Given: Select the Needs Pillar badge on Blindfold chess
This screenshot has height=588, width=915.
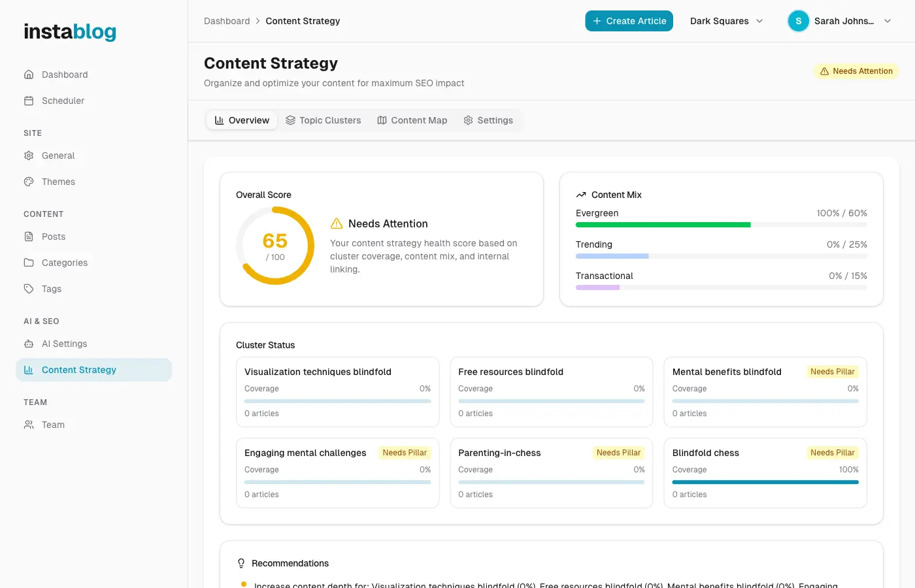Looking at the screenshot, I should click(x=832, y=453).
